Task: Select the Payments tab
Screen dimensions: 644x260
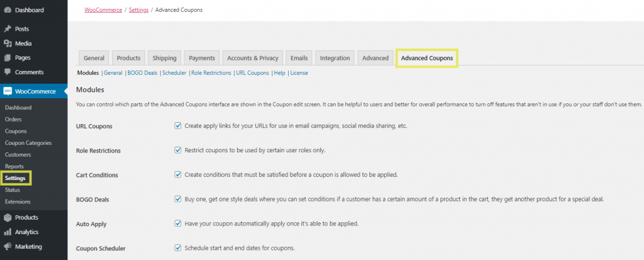Action: tap(202, 58)
